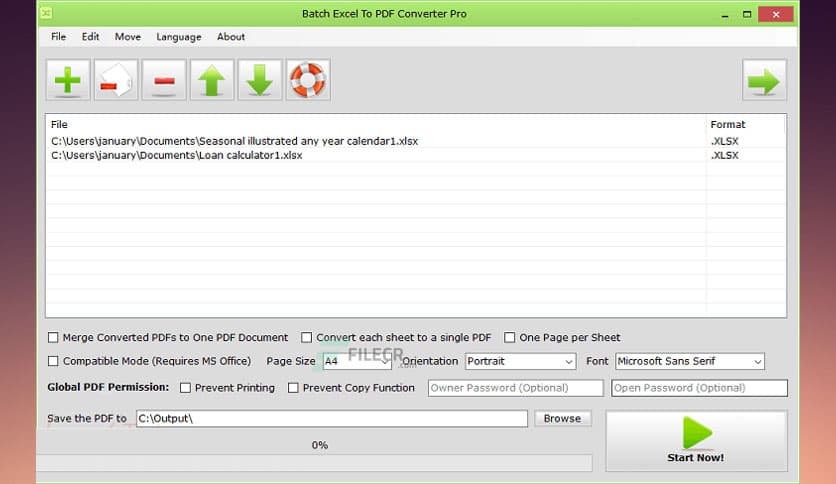836x484 pixels.
Task: Click the Owner Password (Optional) field
Action: (516, 388)
